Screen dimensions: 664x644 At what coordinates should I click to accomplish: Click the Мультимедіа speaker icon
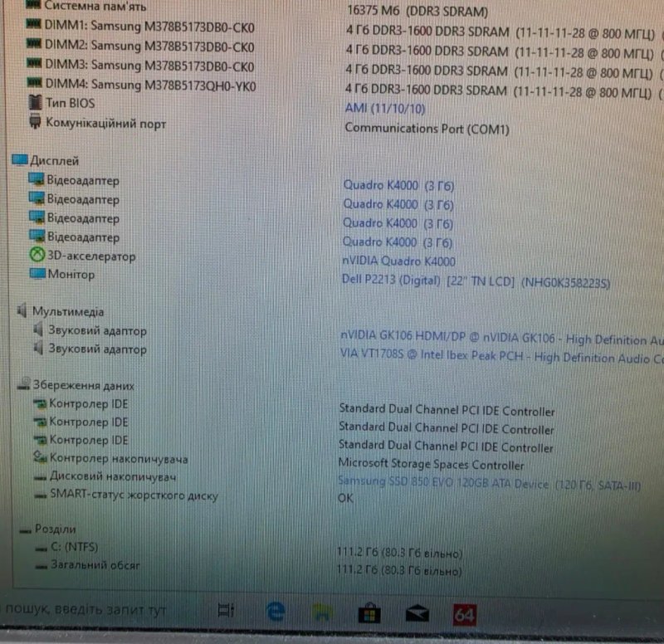click(x=22, y=310)
